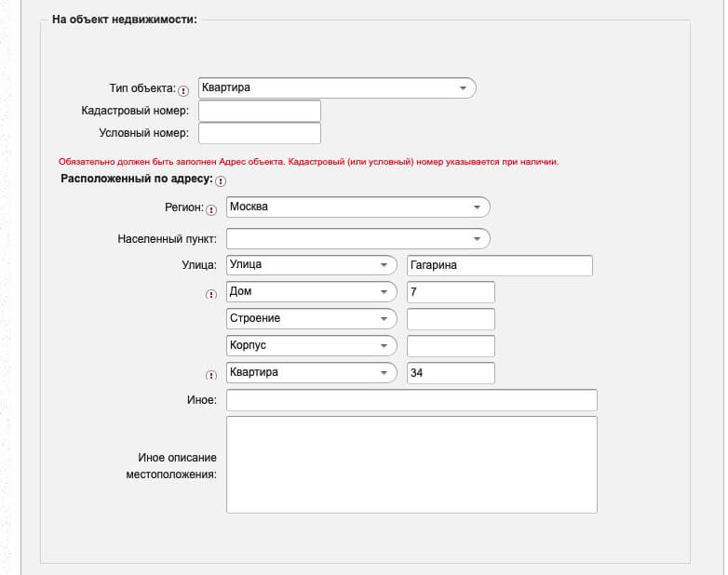Select the apartment number field with 34
728x575 pixels.
[x=452, y=373]
